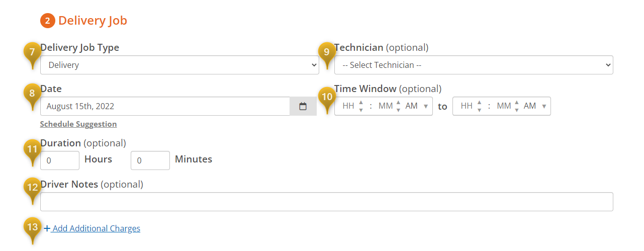Click Add Additional Charges link
This screenshot has height=251, width=644.
click(x=96, y=228)
